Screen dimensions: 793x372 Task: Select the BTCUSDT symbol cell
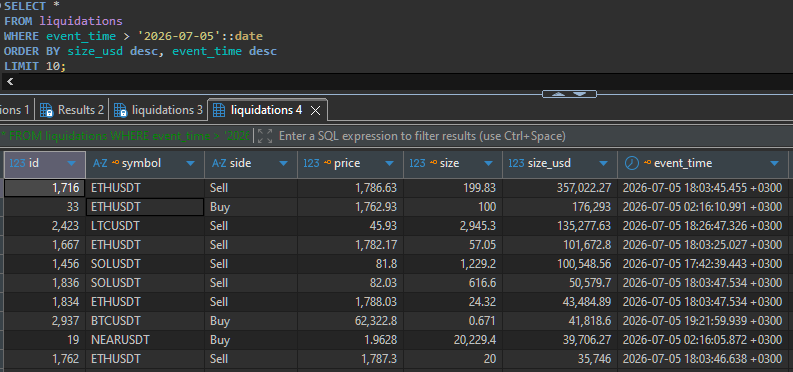click(145, 321)
